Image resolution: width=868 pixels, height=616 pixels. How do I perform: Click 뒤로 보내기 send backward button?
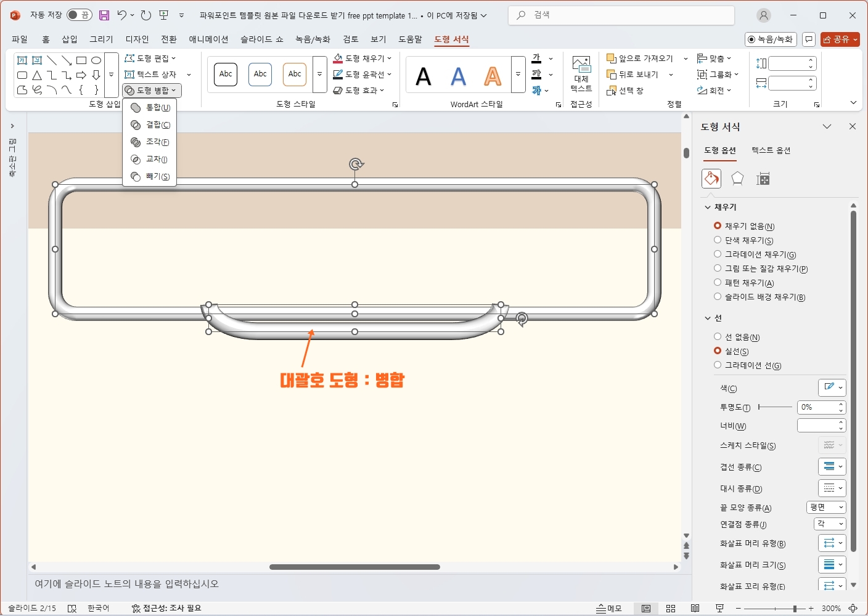(x=633, y=75)
